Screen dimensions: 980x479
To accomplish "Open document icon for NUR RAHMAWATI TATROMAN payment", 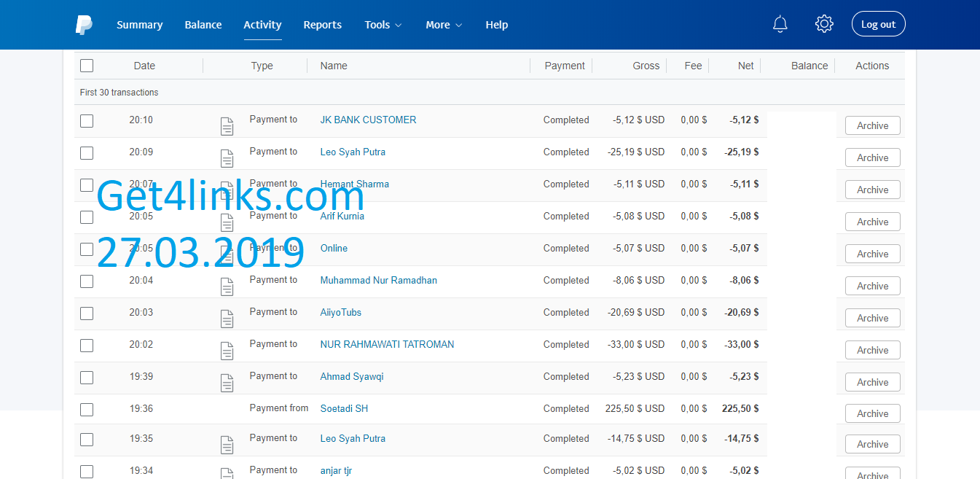I will tap(227, 351).
